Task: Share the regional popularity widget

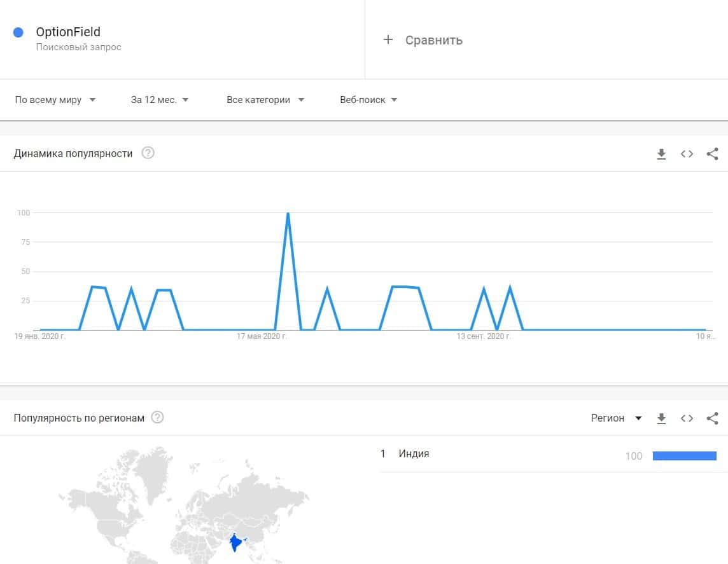Action: pos(712,418)
